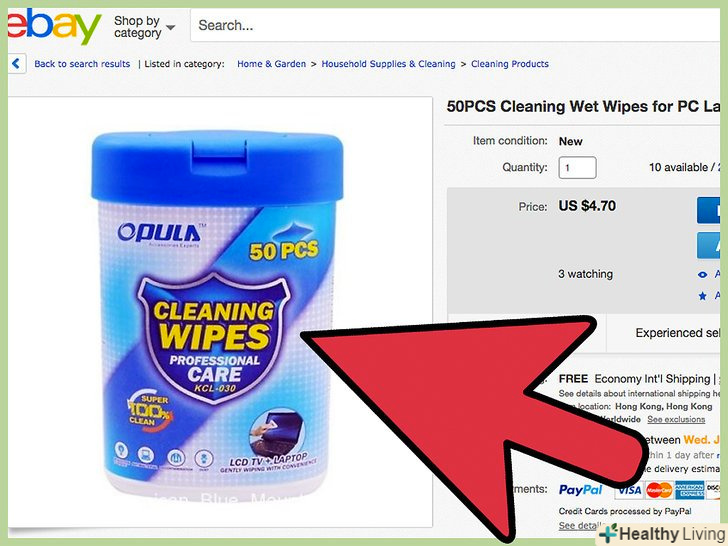Screen dimensions: 728x546
Task: Click the 50PCS Cleaning Wet Wipes title
Action: pyautogui.click(x=583, y=107)
